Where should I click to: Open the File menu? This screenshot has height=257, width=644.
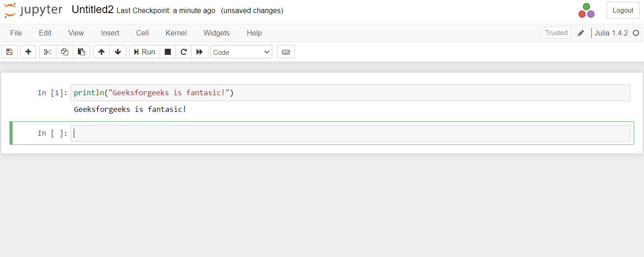coord(16,33)
